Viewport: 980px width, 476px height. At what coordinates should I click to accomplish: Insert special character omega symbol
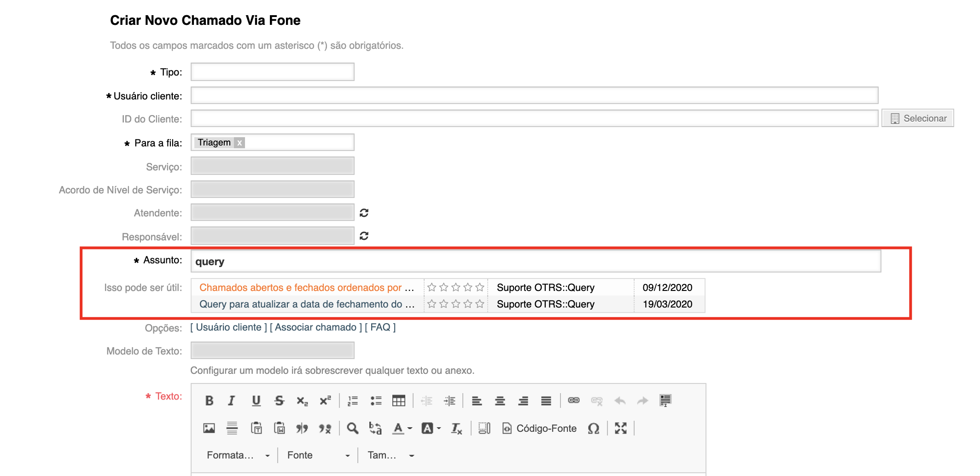pyautogui.click(x=593, y=429)
